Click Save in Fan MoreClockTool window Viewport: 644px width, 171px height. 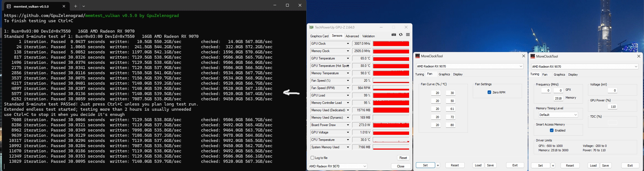pyautogui.click(x=490, y=165)
